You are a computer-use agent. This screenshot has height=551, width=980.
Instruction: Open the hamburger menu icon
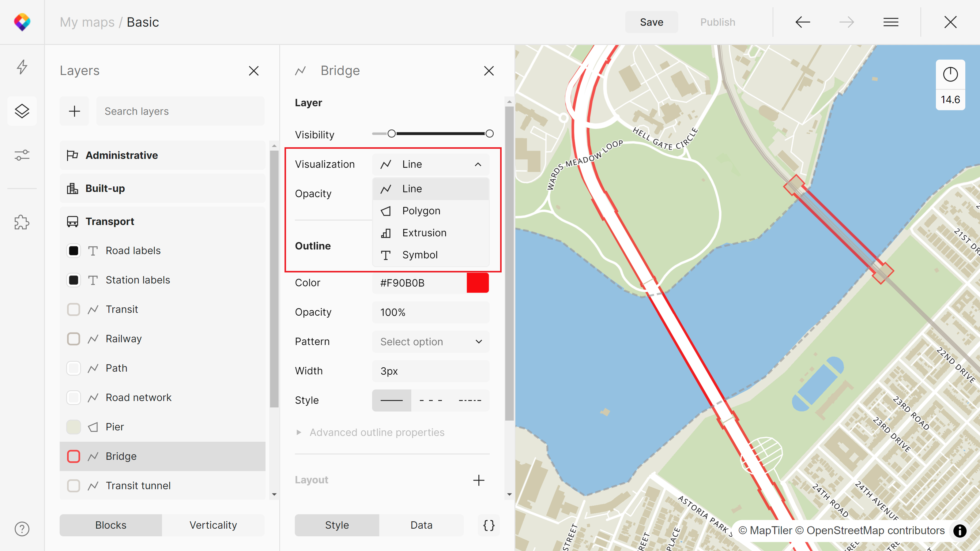[x=891, y=22]
